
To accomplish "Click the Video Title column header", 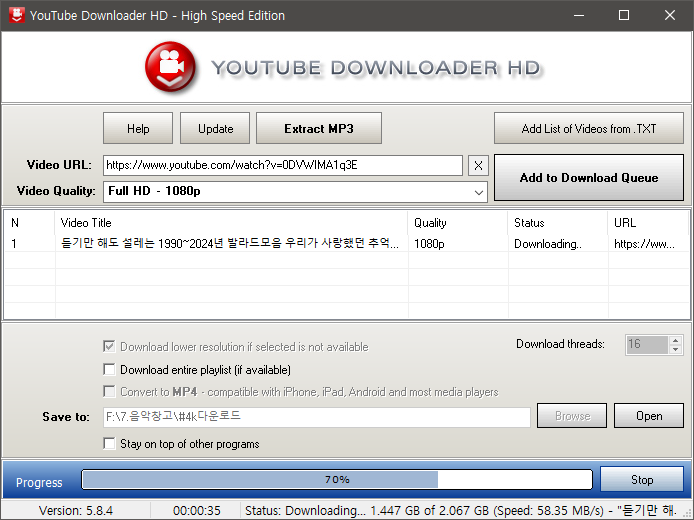I will click(231, 223).
